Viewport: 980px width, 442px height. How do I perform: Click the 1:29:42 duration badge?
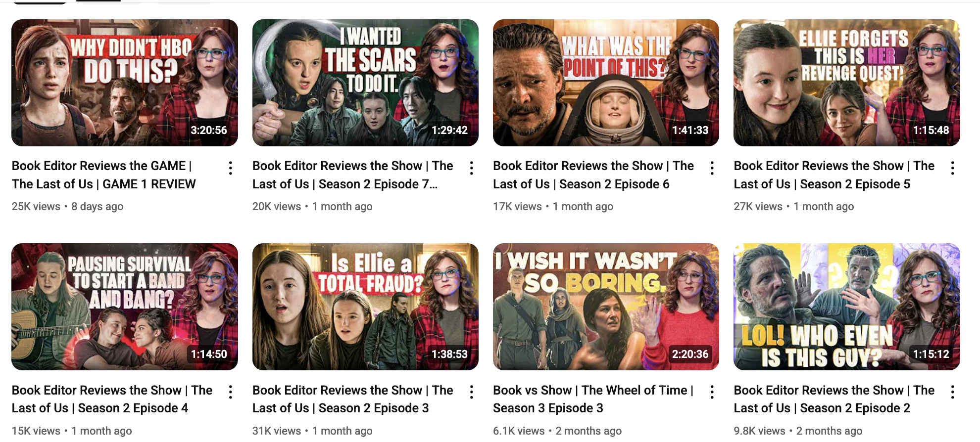click(x=449, y=130)
